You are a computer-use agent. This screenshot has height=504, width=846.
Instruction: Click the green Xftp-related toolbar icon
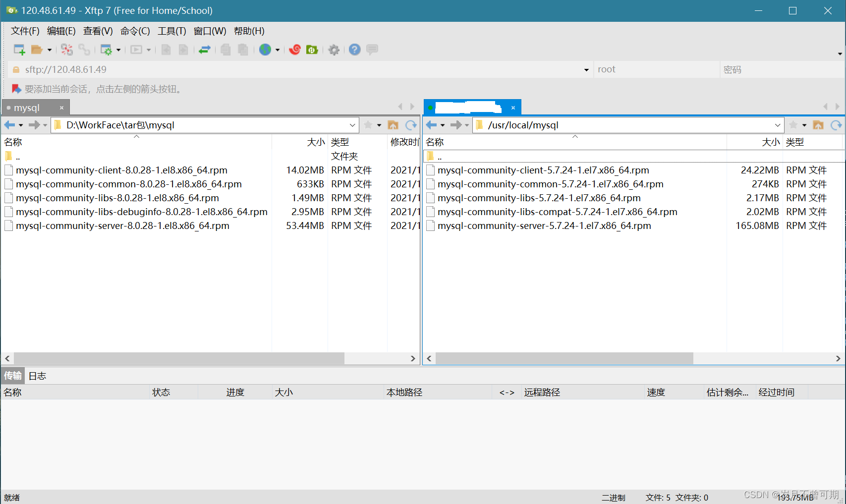click(312, 50)
